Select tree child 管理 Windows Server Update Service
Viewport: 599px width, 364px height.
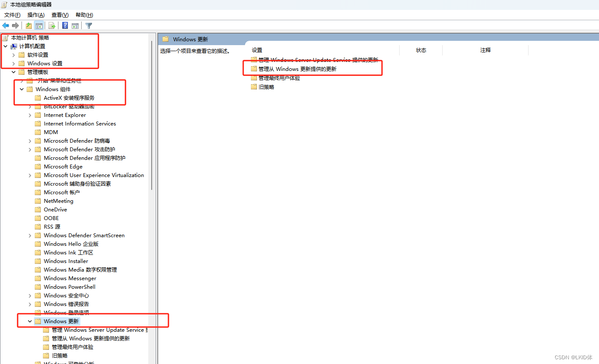100,330
